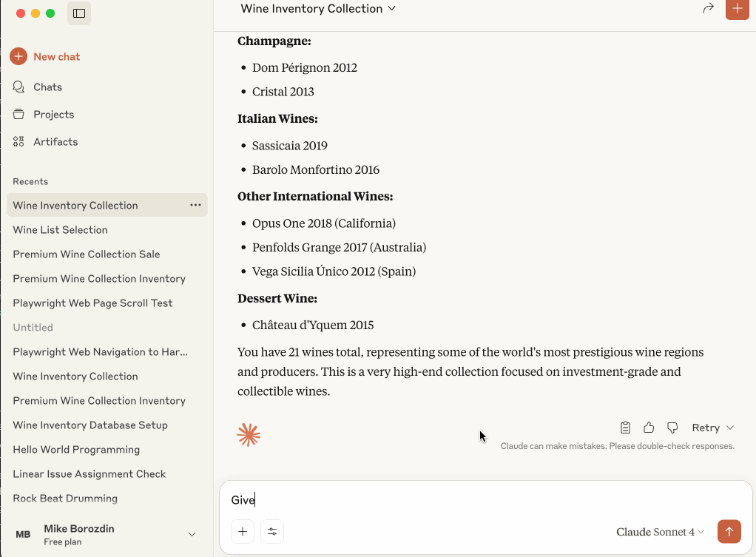
Task: Click the orange plus button in header
Action: (x=738, y=9)
